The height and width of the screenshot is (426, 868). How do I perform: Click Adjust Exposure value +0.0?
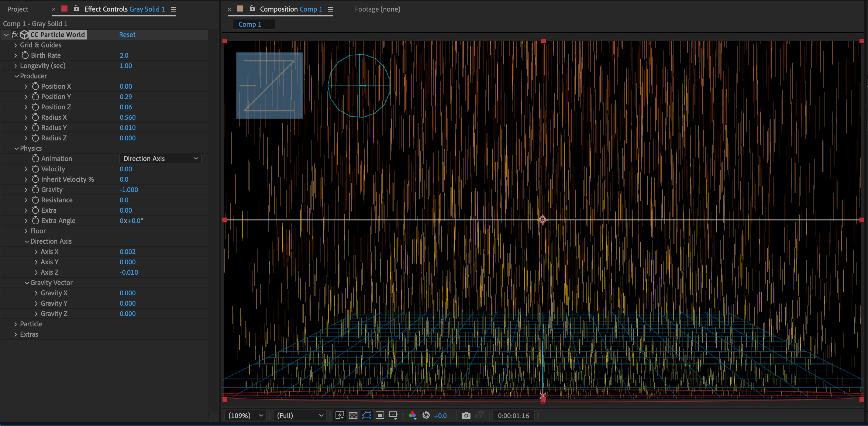click(440, 416)
